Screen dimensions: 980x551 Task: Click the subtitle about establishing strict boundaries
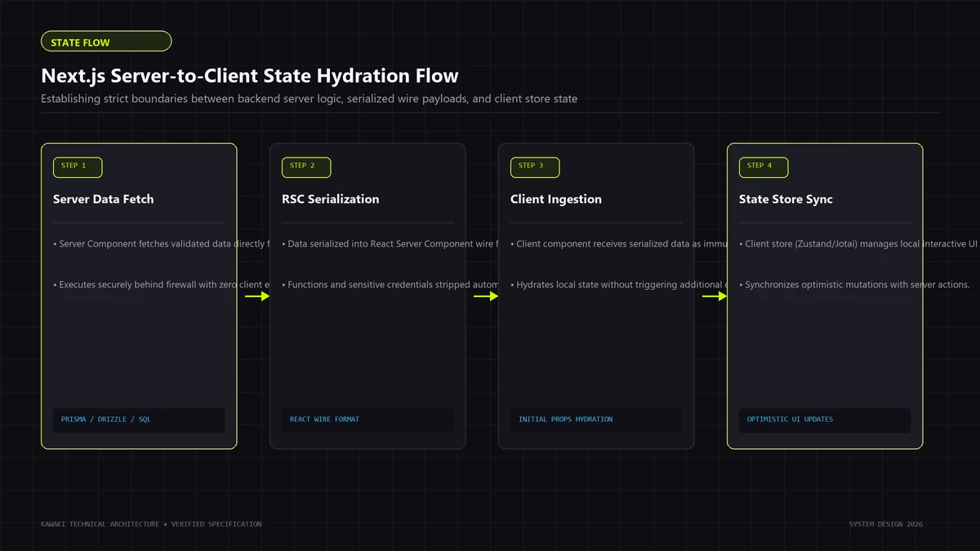(x=310, y=99)
